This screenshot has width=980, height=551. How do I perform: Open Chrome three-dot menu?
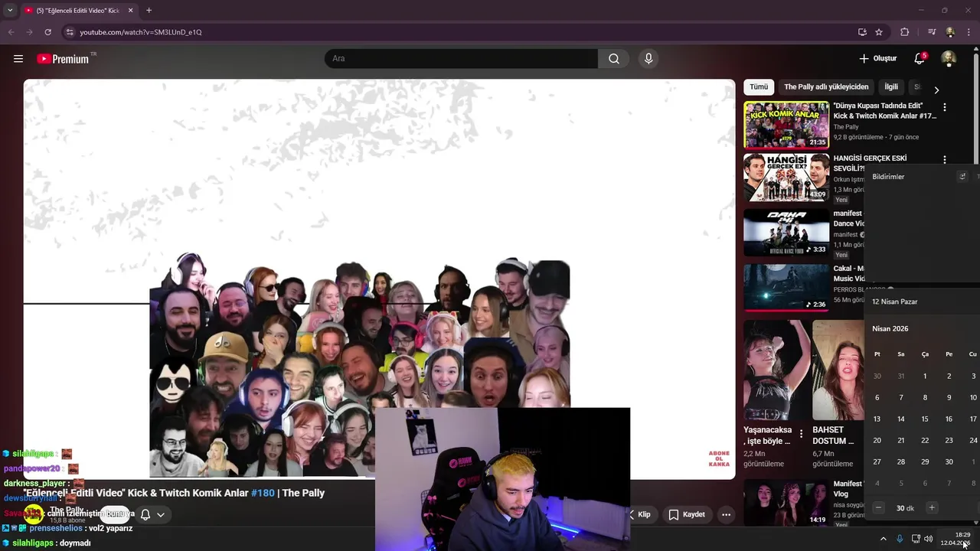(969, 32)
